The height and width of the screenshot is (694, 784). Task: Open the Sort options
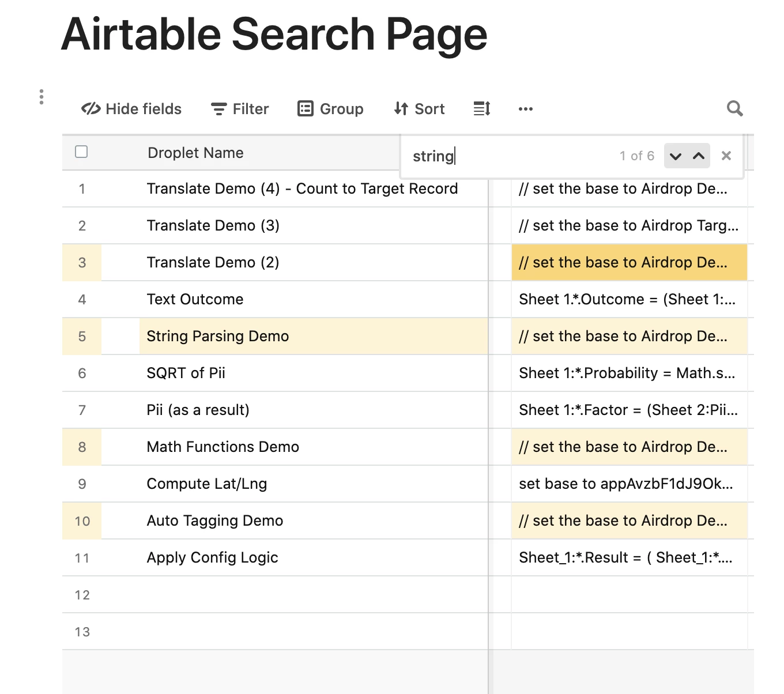(419, 109)
